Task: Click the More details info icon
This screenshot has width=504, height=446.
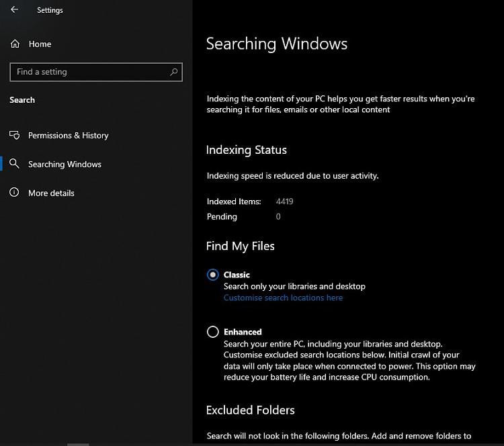Action: (x=14, y=192)
